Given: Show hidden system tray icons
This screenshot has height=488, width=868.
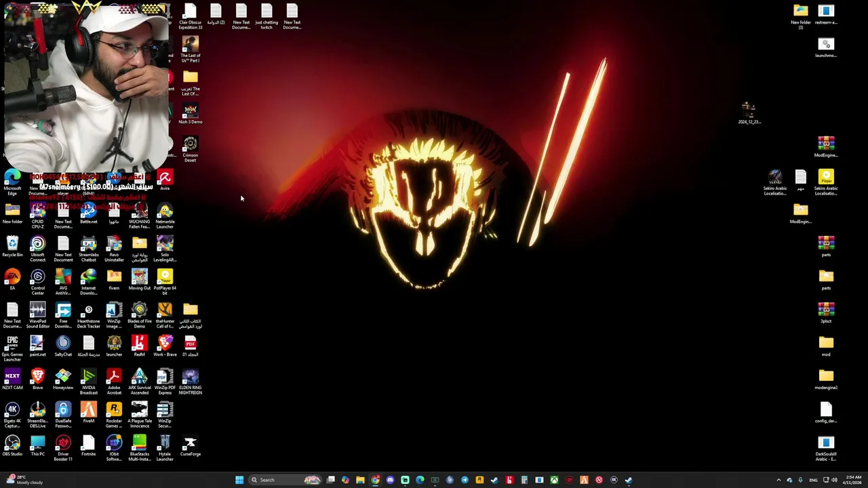Looking at the screenshot, I should tap(778, 480).
